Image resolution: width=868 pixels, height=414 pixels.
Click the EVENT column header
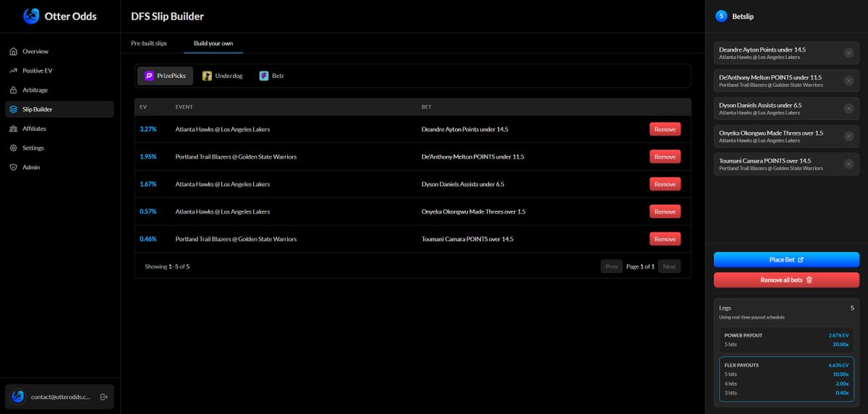[x=184, y=107]
